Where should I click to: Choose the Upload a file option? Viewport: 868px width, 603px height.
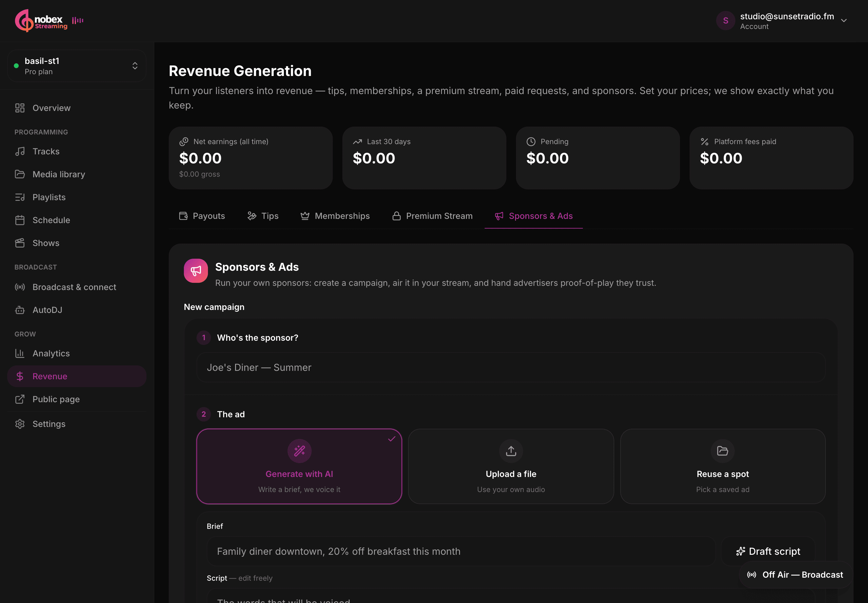[x=511, y=466]
